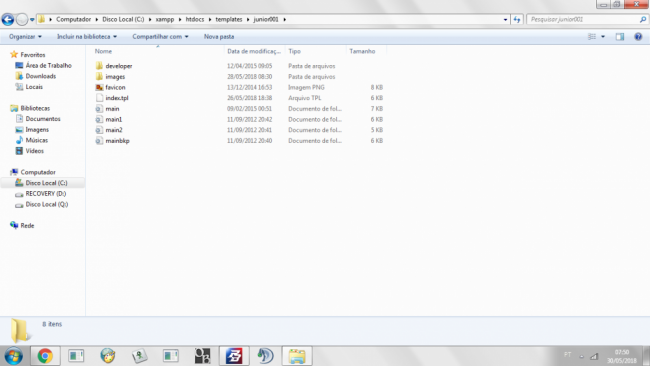The width and height of the screenshot is (650, 366).
Task: Open Downloads in the sidebar
Action: 41,76
